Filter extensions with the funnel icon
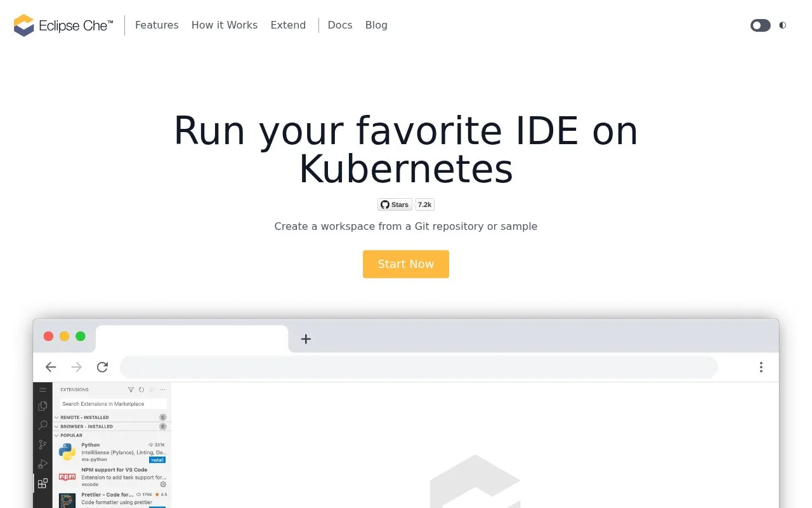812x508 pixels. 131,390
